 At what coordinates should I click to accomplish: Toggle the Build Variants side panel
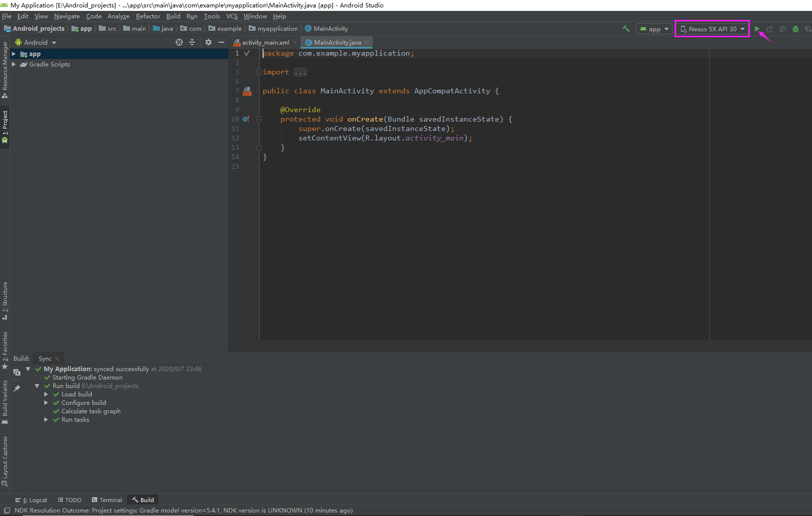coord(5,402)
